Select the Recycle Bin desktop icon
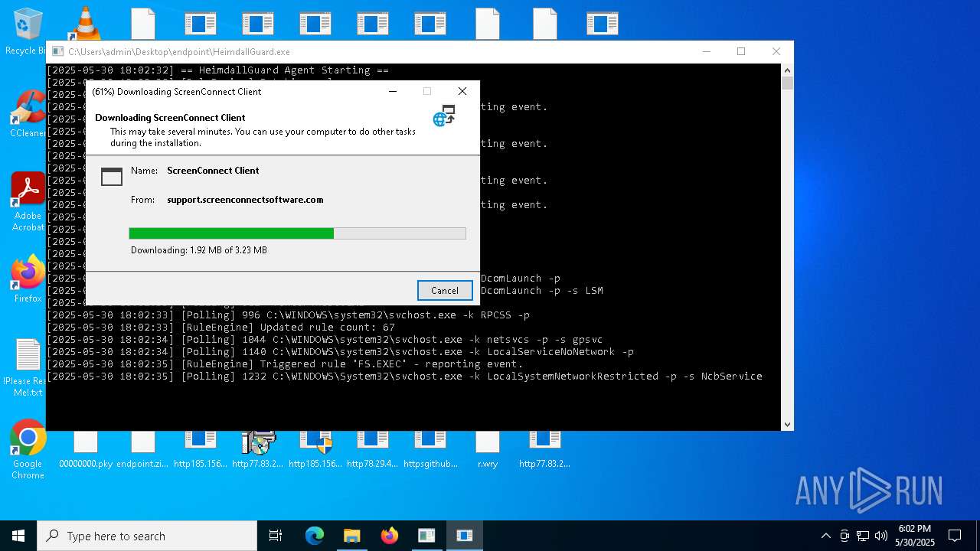Image resolution: width=980 pixels, height=551 pixels. pyautogui.click(x=26, y=32)
